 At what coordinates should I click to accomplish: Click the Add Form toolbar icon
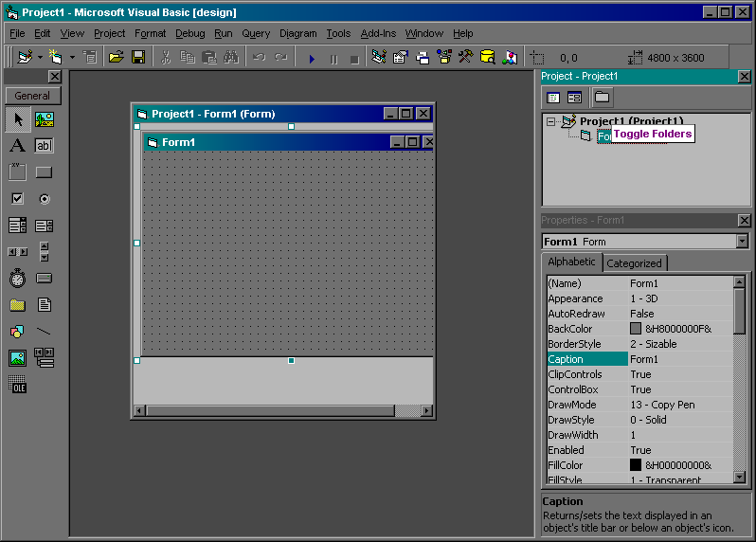[56, 58]
